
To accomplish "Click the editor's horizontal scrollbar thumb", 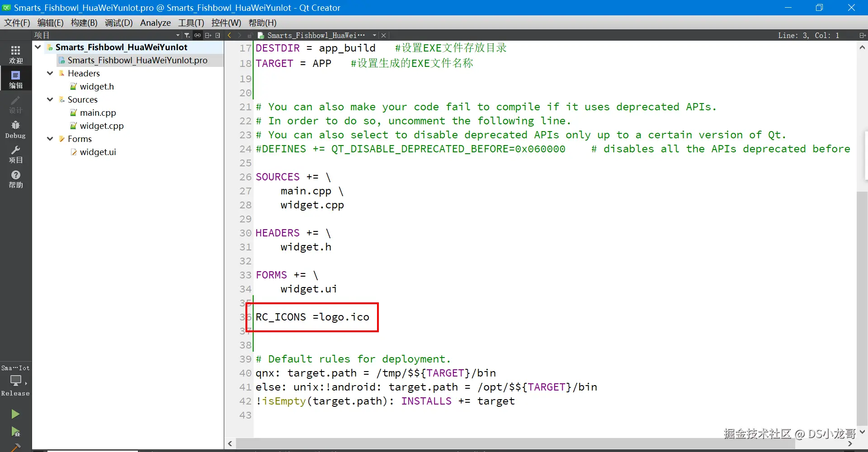I will (x=515, y=443).
